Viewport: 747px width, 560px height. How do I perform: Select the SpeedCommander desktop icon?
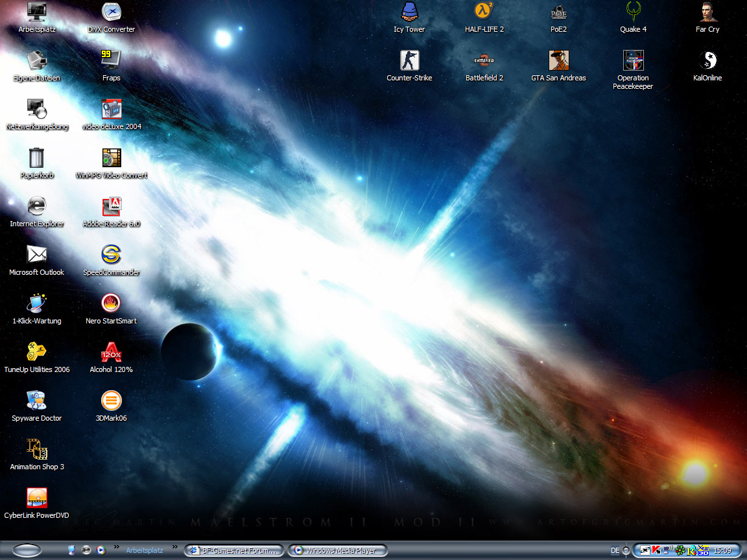pos(111,260)
